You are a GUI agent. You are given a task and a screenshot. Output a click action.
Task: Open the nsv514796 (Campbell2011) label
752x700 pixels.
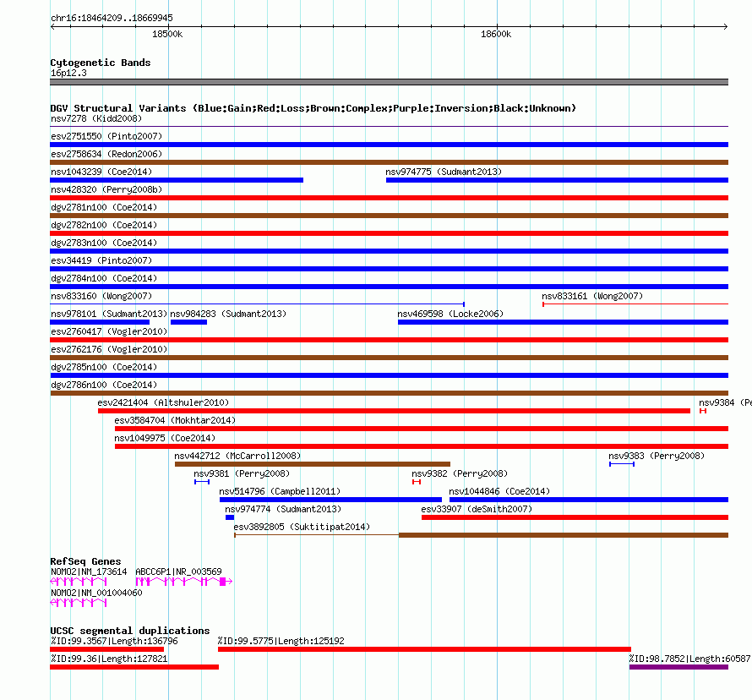(280, 491)
